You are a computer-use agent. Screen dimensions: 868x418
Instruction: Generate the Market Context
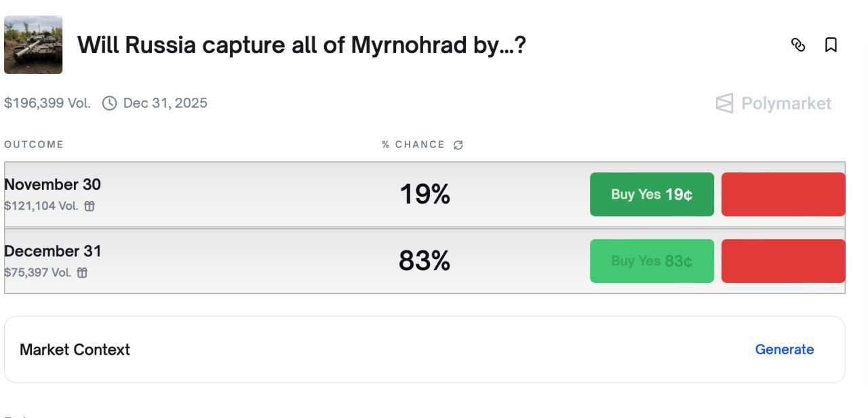(x=784, y=349)
